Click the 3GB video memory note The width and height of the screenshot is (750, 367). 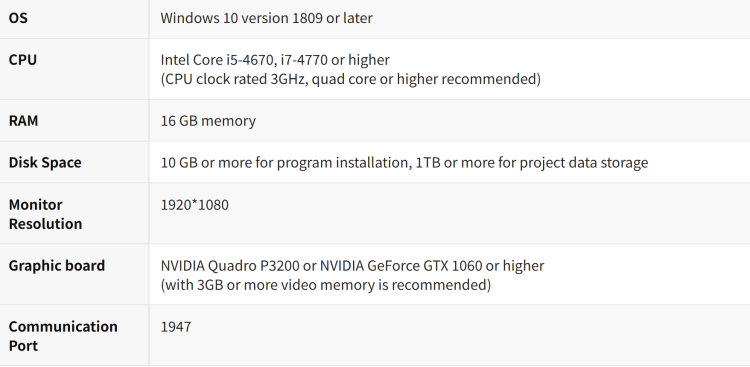(x=326, y=285)
